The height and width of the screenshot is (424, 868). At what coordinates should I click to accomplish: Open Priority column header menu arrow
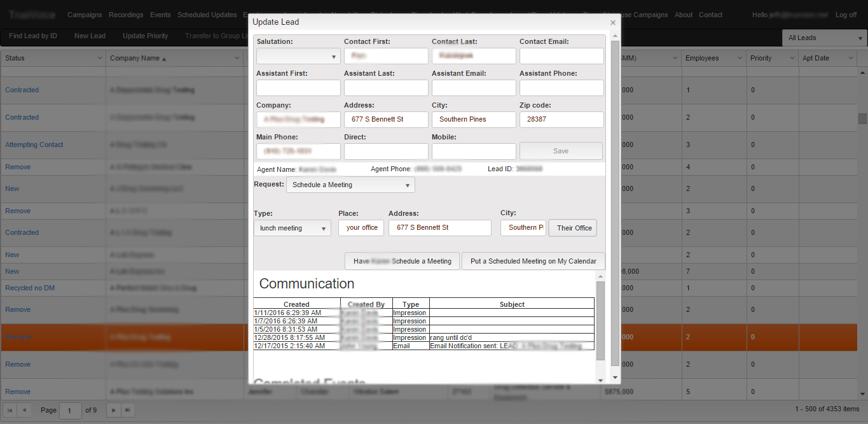pos(792,58)
